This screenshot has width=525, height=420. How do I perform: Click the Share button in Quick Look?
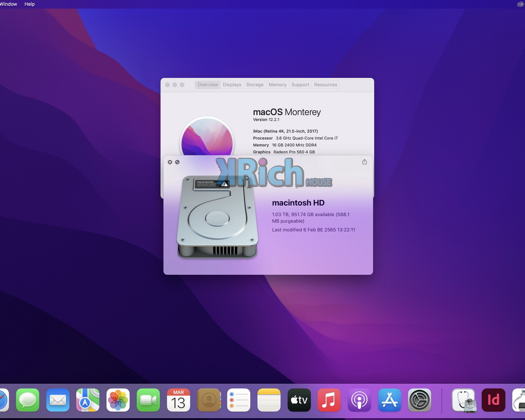(364, 162)
